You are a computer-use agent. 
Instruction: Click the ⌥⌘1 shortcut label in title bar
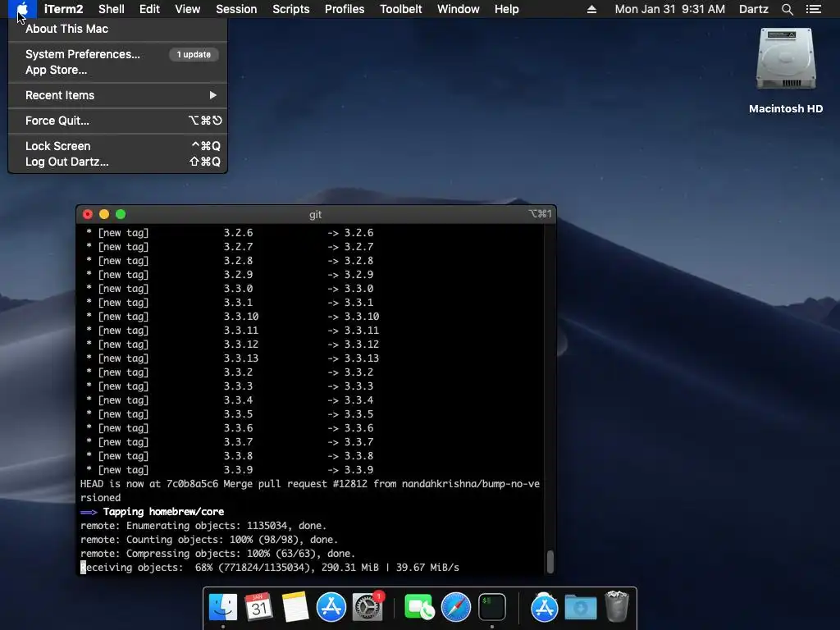pos(540,214)
